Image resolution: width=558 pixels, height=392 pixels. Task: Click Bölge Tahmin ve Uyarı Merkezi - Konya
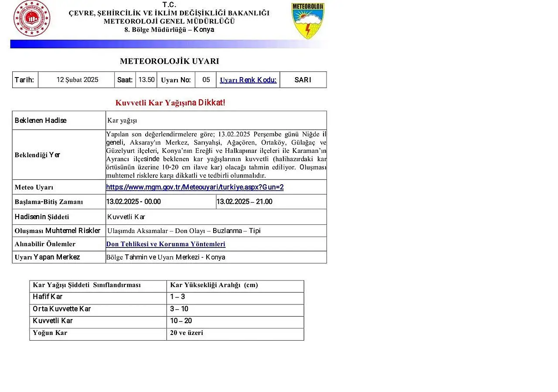click(x=166, y=257)
